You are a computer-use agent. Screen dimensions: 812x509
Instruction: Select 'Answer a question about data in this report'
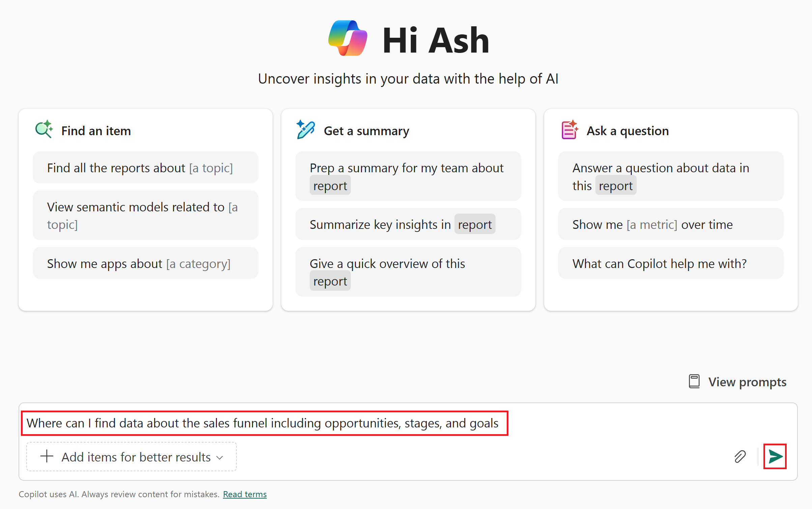click(671, 176)
